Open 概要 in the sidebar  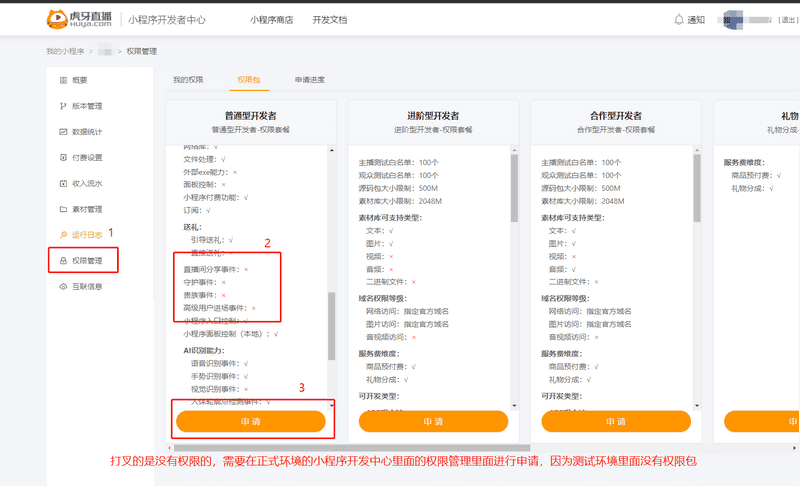(x=80, y=80)
